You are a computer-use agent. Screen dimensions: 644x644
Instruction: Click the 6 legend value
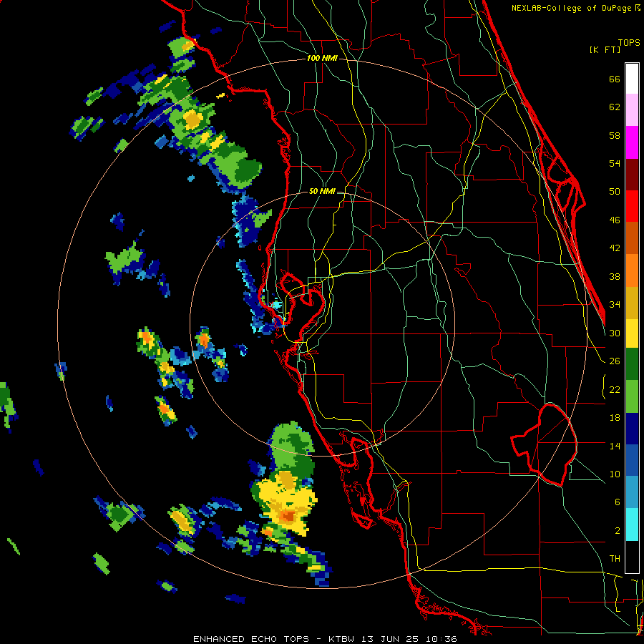(618, 502)
